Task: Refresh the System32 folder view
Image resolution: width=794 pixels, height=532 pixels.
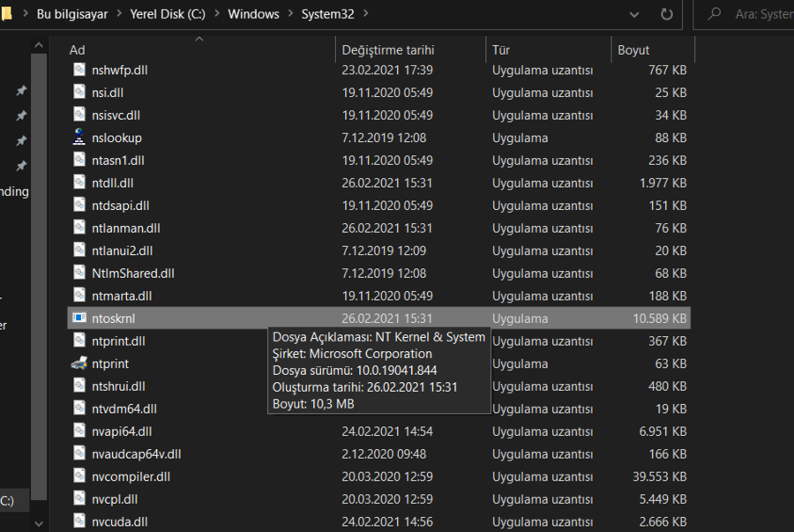Action: click(x=666, y=14)
